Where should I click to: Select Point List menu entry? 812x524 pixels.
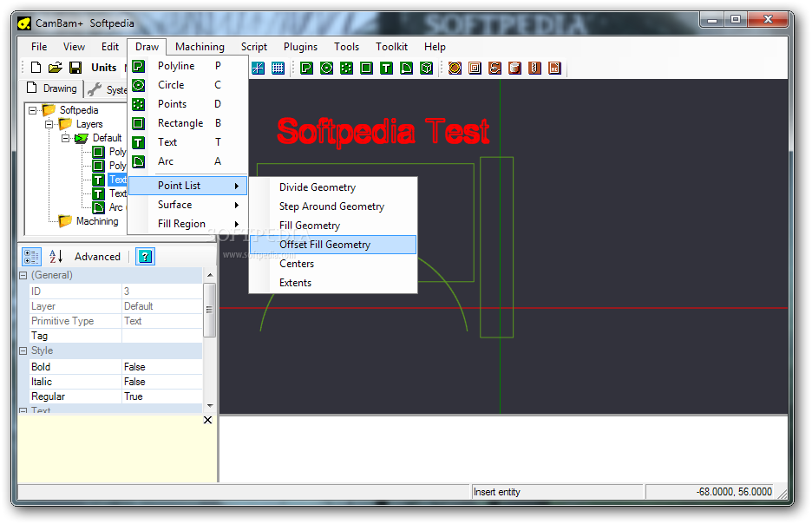187,186
